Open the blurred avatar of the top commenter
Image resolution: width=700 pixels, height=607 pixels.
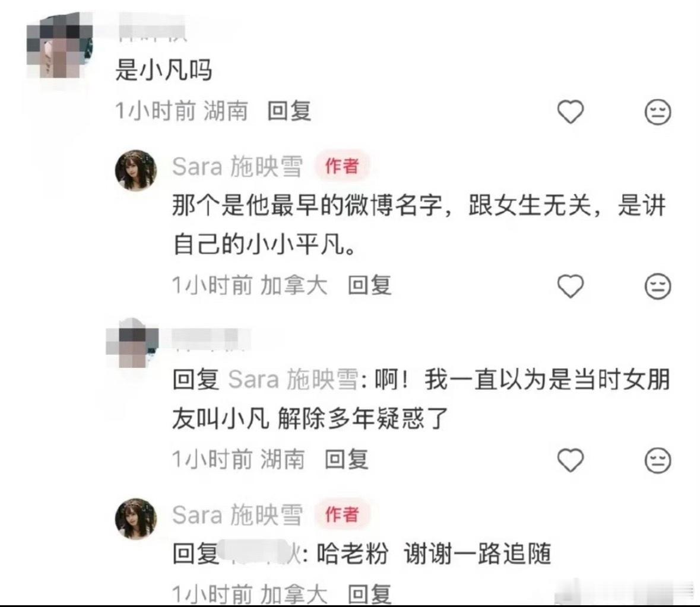(x=60, y=47)
